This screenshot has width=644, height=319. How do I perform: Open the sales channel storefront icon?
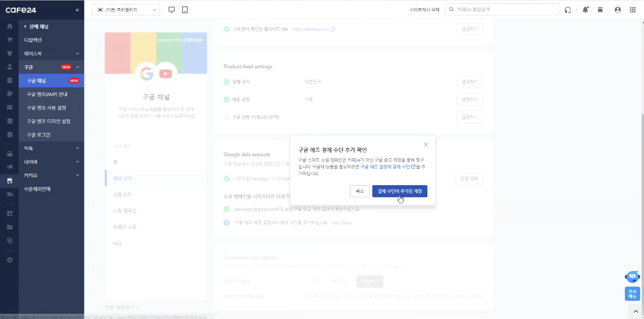(x=10, y=181)
